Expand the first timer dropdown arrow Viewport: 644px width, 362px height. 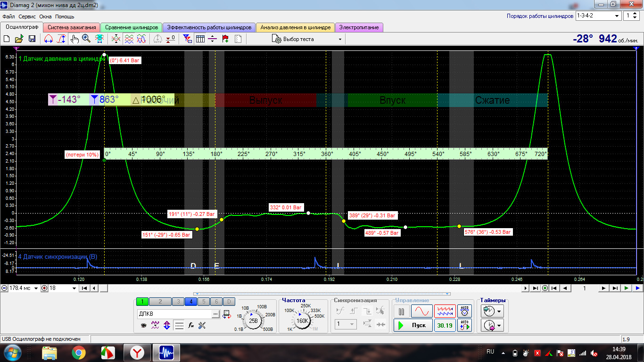click(x=499, y=311)
